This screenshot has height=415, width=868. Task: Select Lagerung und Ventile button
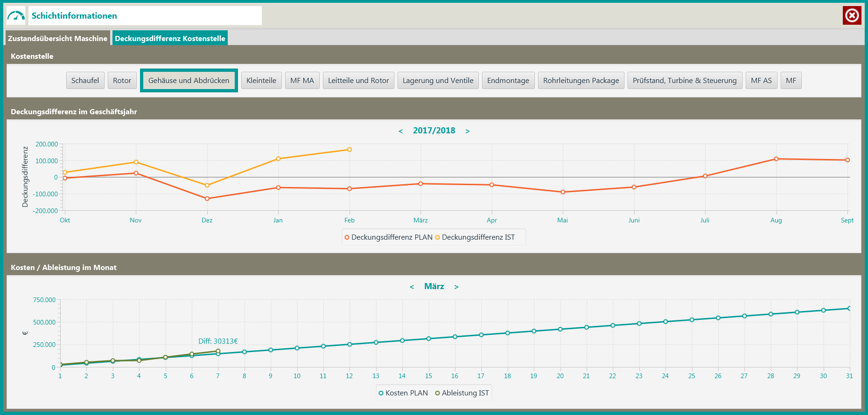pos(438,81)
